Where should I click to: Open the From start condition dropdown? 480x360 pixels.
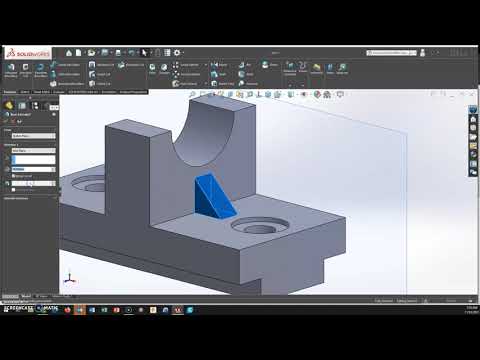click(33, 136)
